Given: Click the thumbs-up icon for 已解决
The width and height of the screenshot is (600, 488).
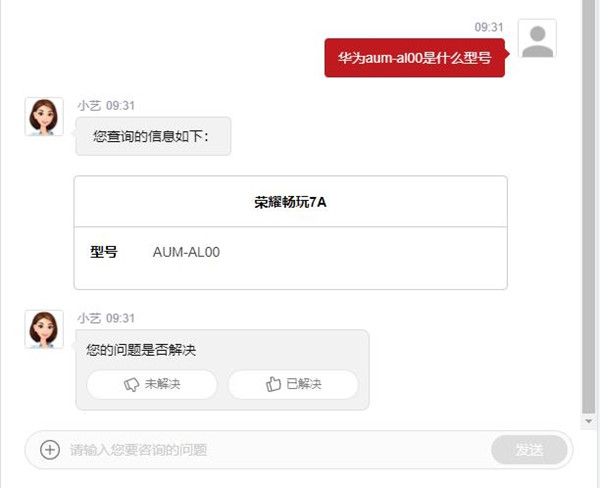Looking at the screenshot, I should 273,384.
